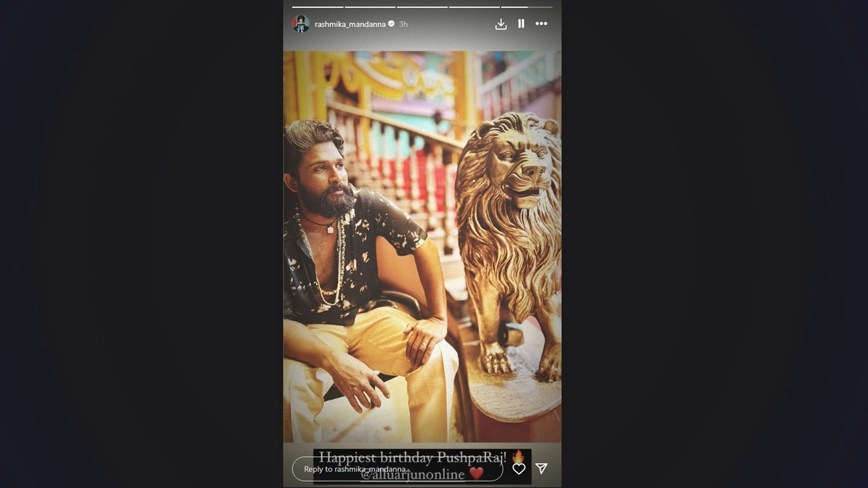The image size is (868, 488).
Task: Share story via paper plane icon
Action: click(x=541, y=468)
